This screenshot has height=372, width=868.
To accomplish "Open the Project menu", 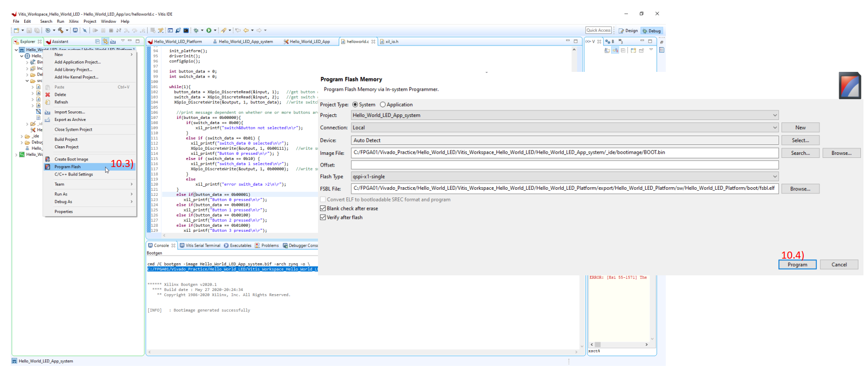I will coord(90,21).
